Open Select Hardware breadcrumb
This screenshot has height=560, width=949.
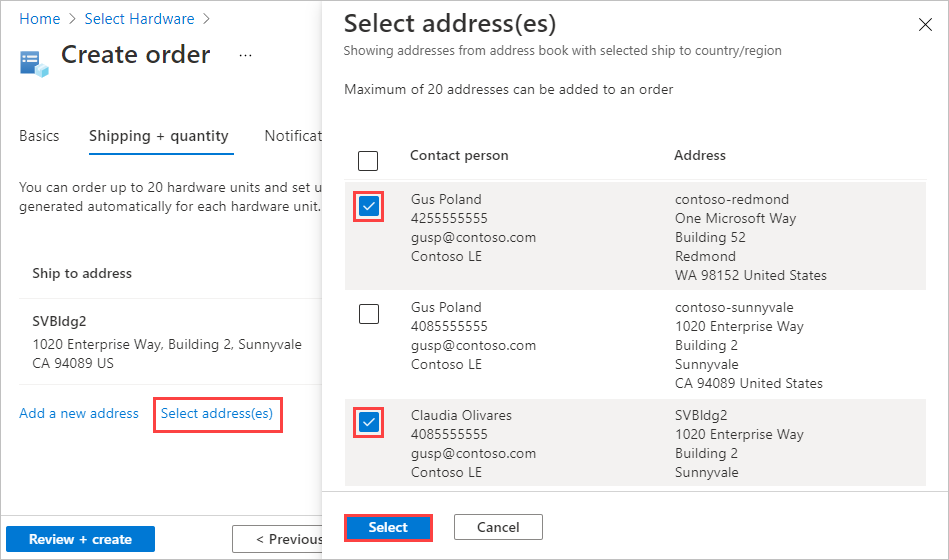pyautogui.click(x=139, y=19)
